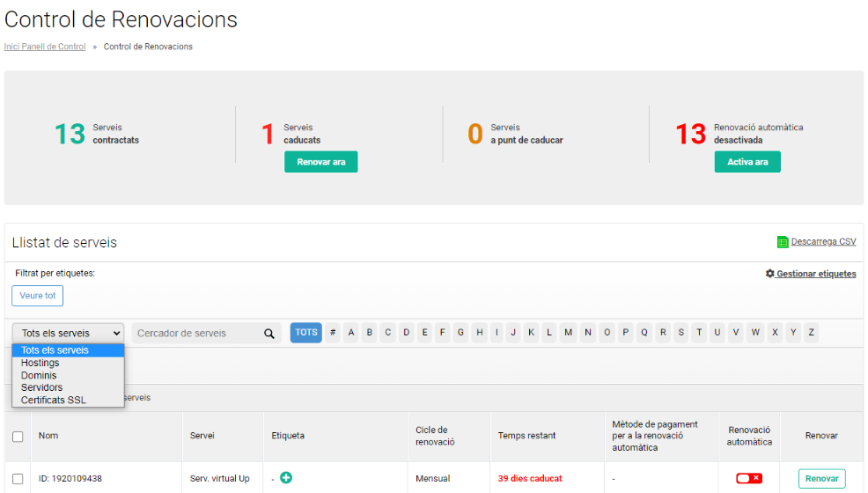Click the search magnifier icon
Image resolution: width=868 pixels, height=493 pixels.
click(x=269, y=333)
